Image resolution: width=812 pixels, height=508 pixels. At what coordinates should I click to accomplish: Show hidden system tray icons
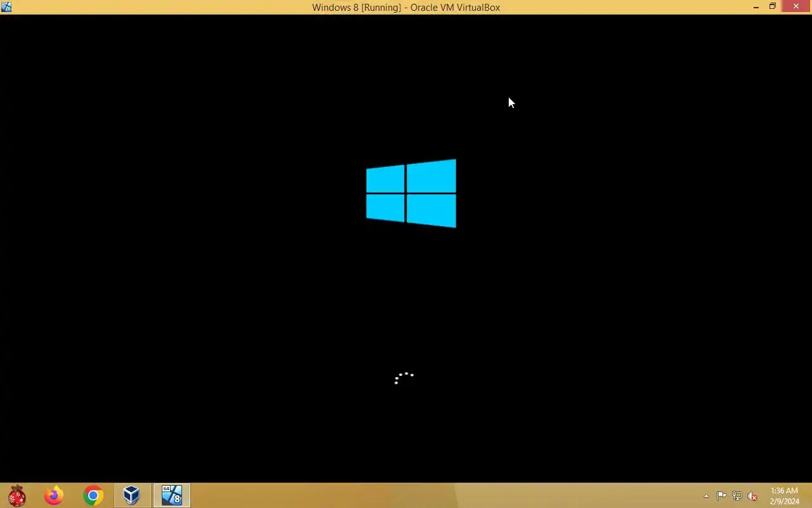point(706,497)
